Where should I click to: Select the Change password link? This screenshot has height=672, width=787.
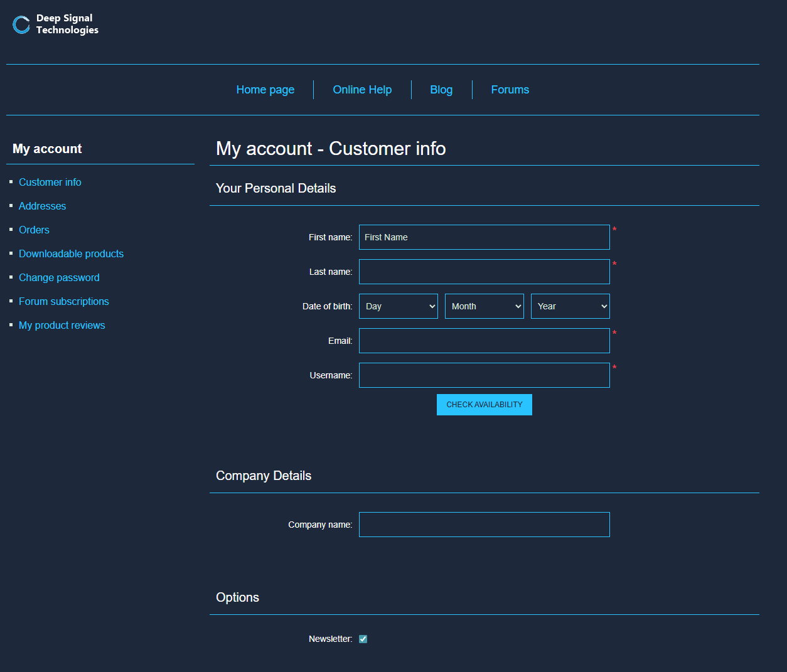point(59,277)
